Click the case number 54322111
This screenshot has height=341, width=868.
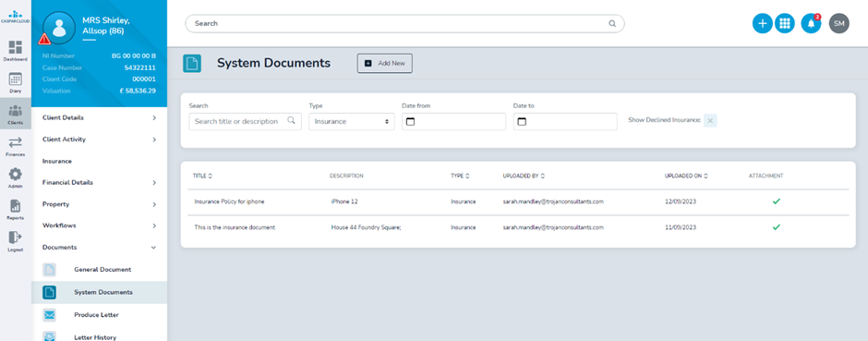(x=140, y=67)
